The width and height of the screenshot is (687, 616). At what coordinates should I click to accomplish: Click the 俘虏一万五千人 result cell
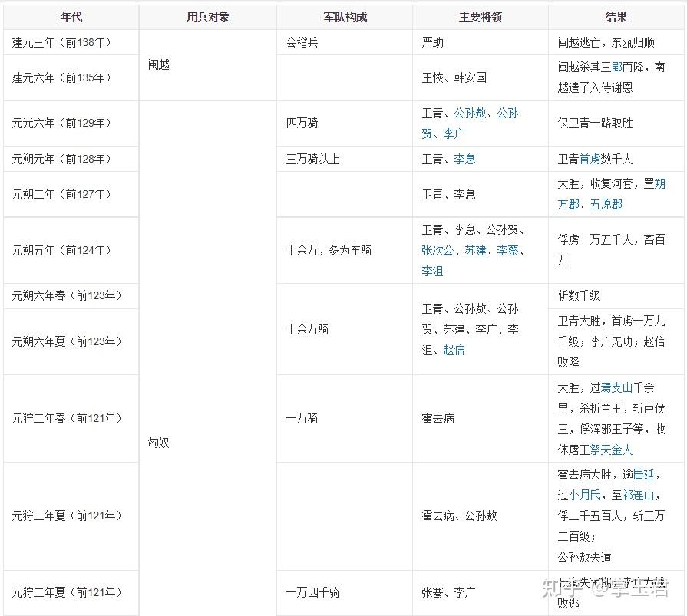pos(616,250)
